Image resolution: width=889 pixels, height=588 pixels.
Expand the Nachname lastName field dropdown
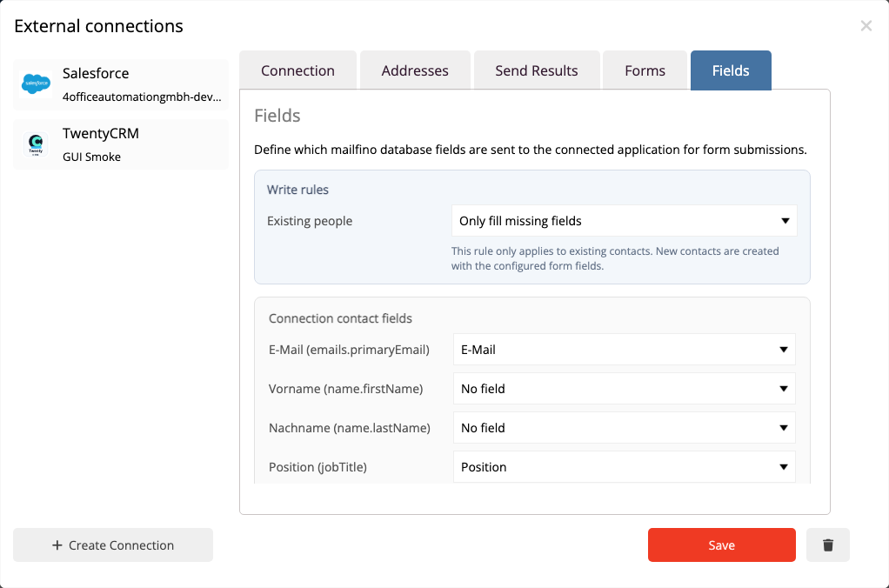(x=625, y=428)
